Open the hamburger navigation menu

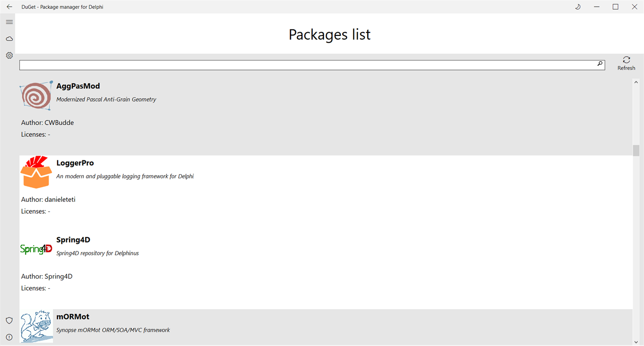[x=9, y=22]
